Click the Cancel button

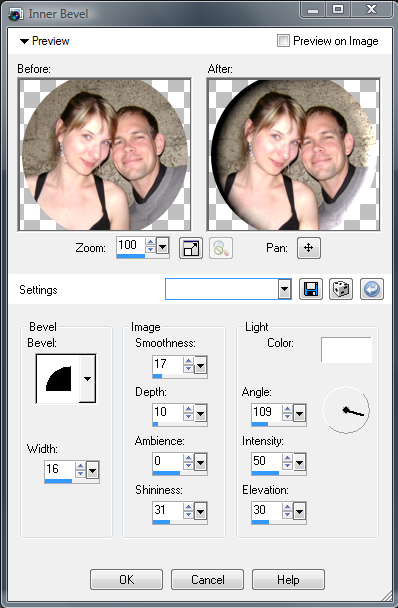pyautogui.click(x=208, y=579)
